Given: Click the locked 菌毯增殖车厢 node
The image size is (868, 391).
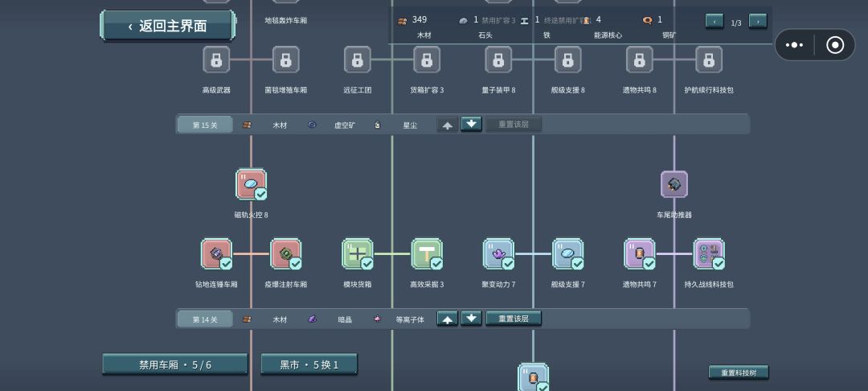Looking at the screenshot, I should pyautogui.click(x=285, y=60).
